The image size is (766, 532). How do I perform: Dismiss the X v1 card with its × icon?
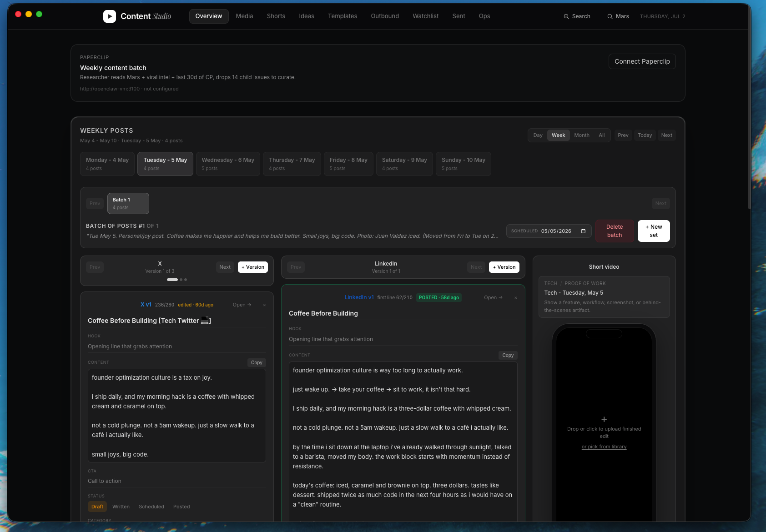point(264,305)
